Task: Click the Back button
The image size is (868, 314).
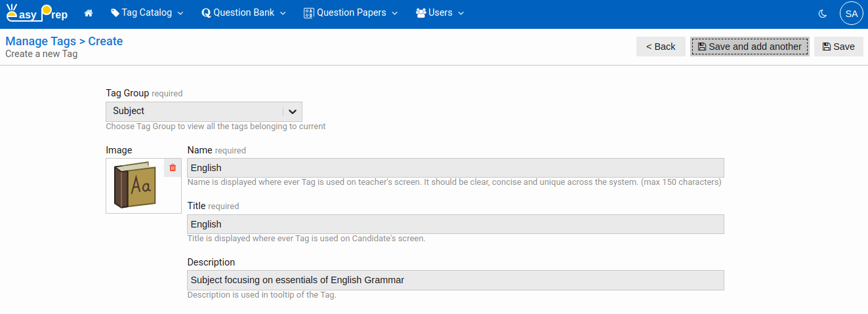Action: pos(661,47)
